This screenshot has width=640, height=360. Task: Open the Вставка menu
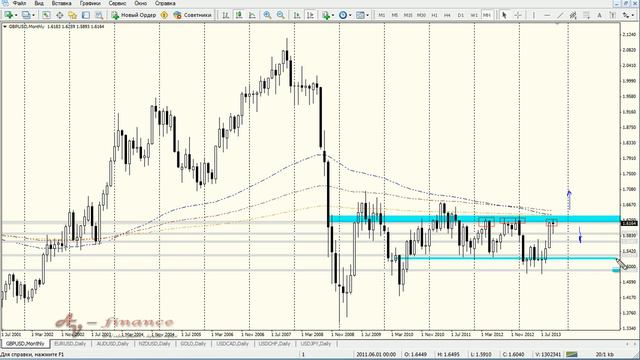coord(62,3)
